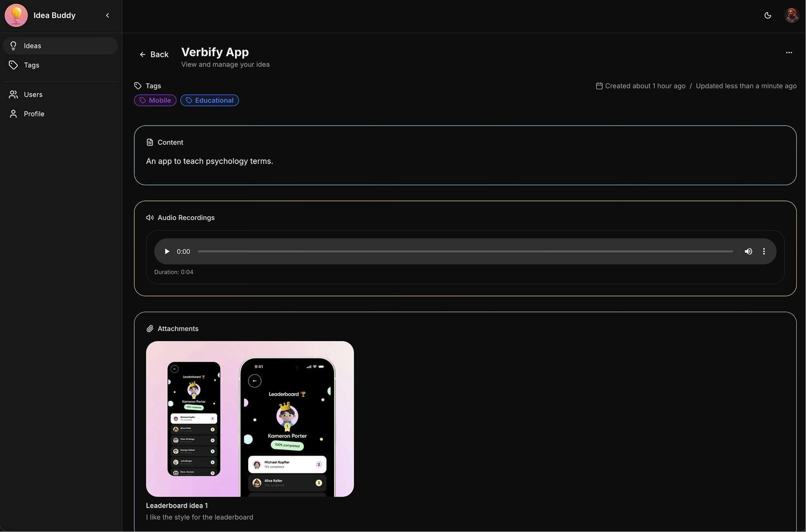806x532 pixels.
Task: Open the Leaderboard idea 1 attachment image
Action: tap(250, 419)
